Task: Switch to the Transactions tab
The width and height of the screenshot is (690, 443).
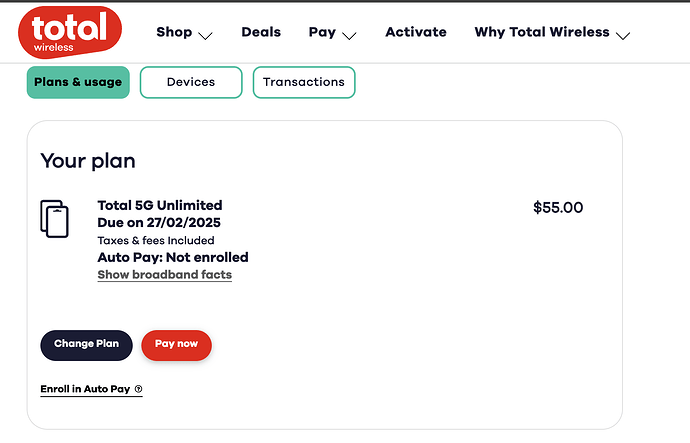Action: pyautogui.click(x=304, y=82)
